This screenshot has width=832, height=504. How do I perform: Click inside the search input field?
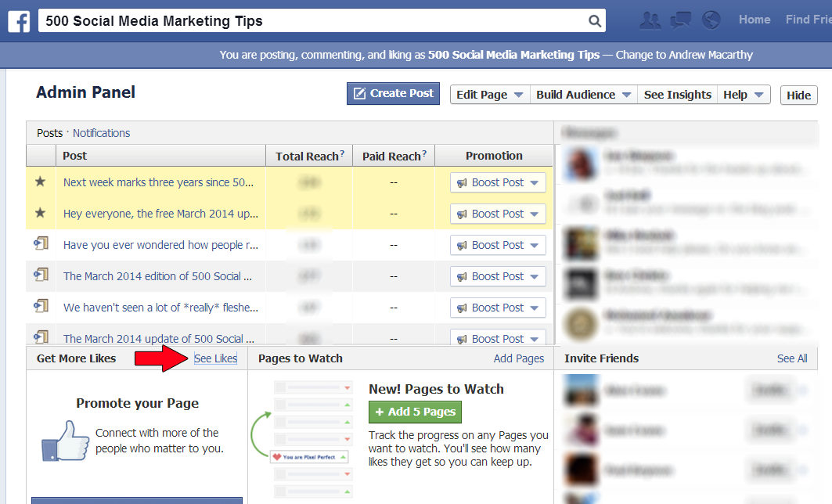click(313, 20)
